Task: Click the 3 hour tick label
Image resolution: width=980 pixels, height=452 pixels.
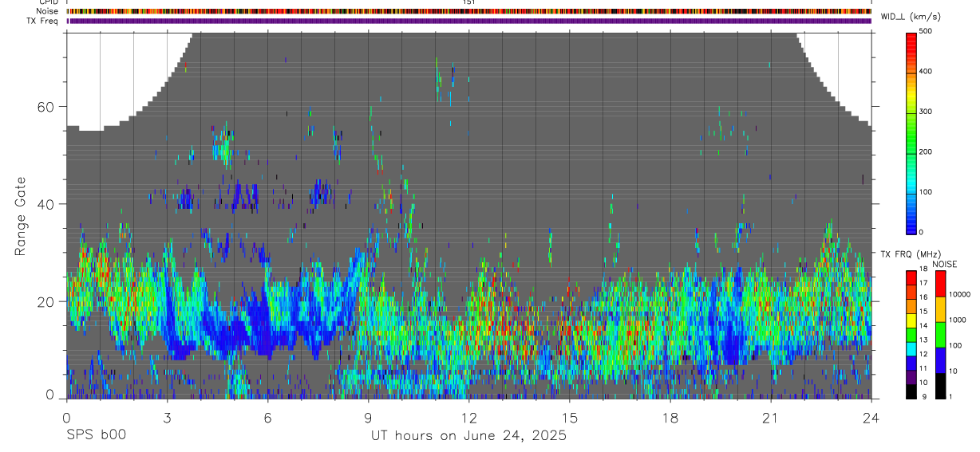Action: pyautogui.click(x=167, y=418)
